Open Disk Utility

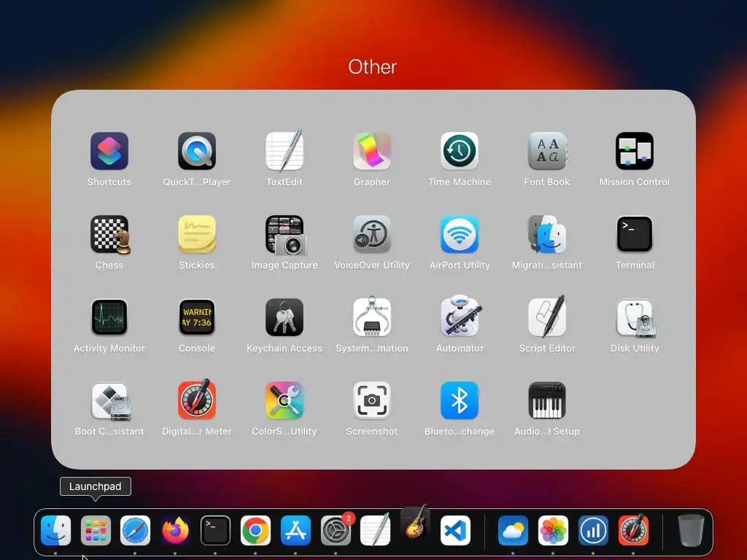coord(635,318)
